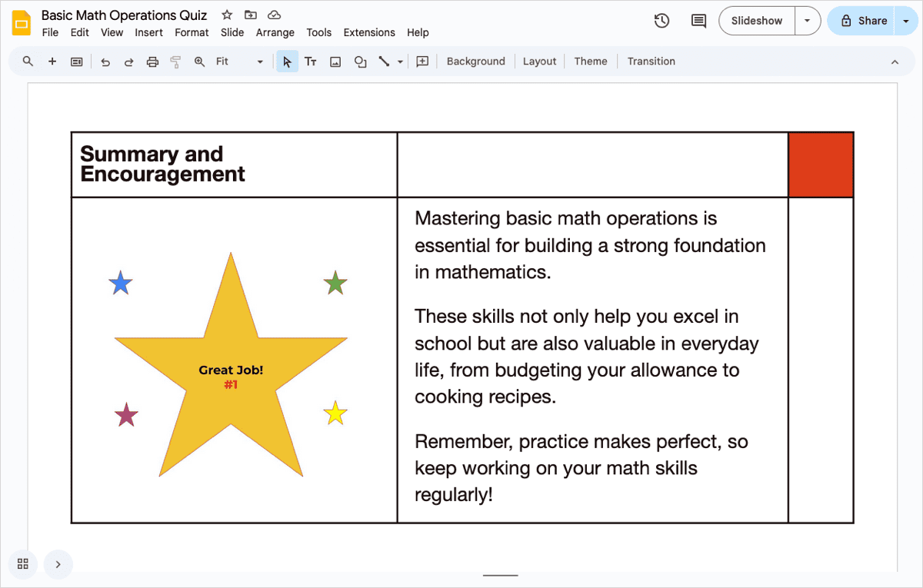Viewport: 923px width, 588px height.
Task: Click the Layout button
Action: pos(539,61)
